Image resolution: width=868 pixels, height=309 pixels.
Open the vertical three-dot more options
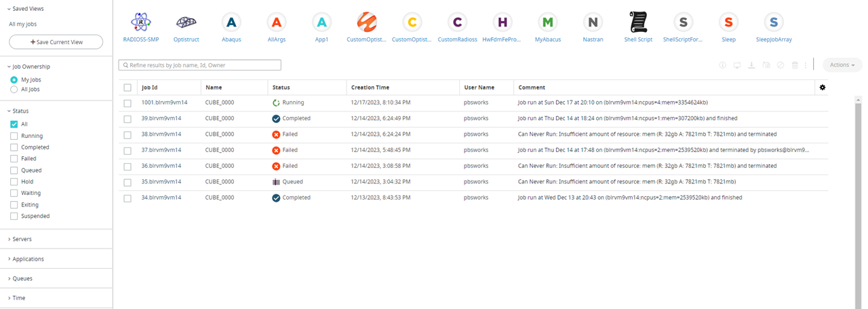805,65
